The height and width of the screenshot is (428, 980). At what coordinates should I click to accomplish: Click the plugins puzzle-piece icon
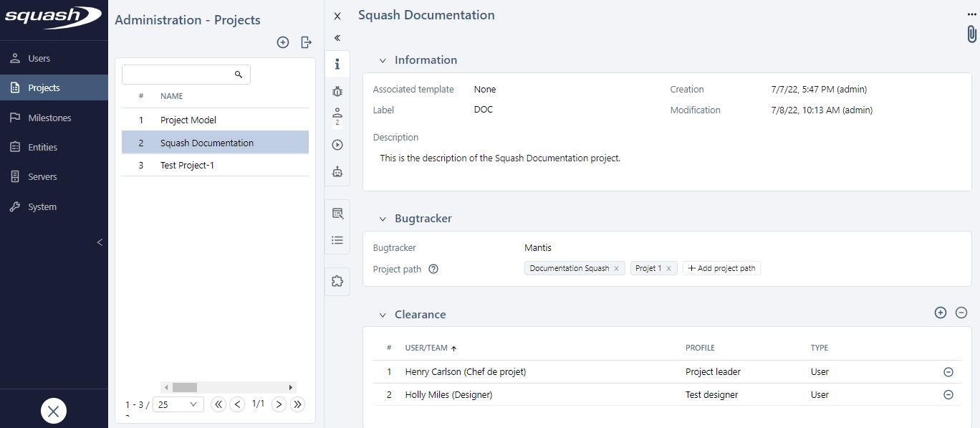click(337, 280)
